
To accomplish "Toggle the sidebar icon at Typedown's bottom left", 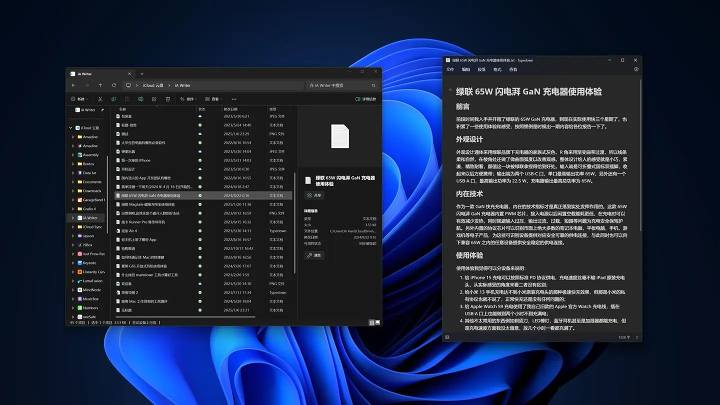I will pos(447,337).
